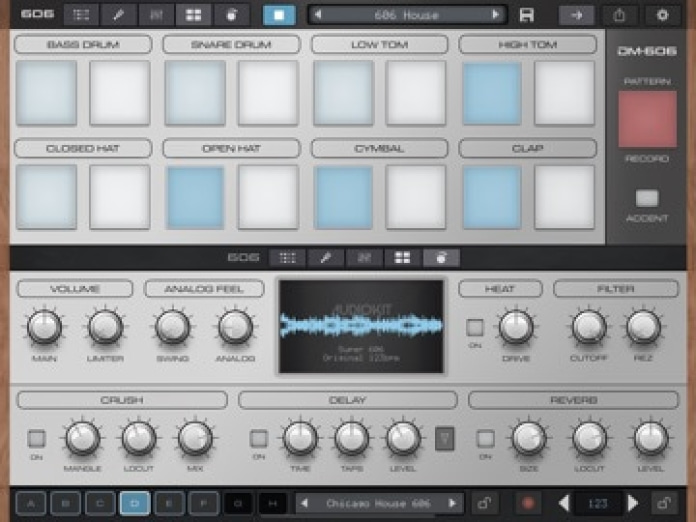This screenshot has height=522, width=696.
Task: Click the 606 logo in the top toolbar
Action: coord(37,14)
